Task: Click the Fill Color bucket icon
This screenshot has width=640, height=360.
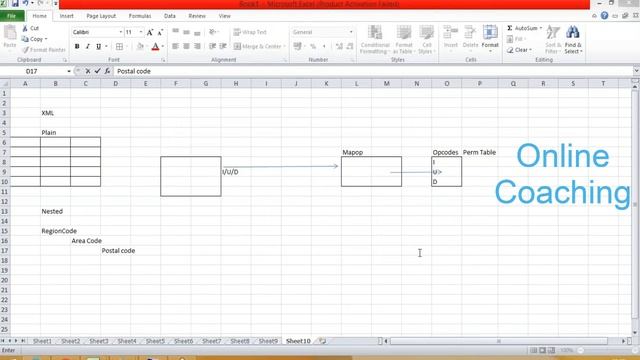Action: click(x=140, y=47)
